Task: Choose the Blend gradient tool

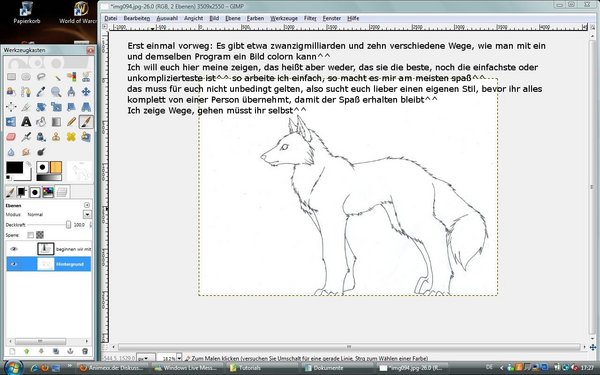Action: coord(56,122)
